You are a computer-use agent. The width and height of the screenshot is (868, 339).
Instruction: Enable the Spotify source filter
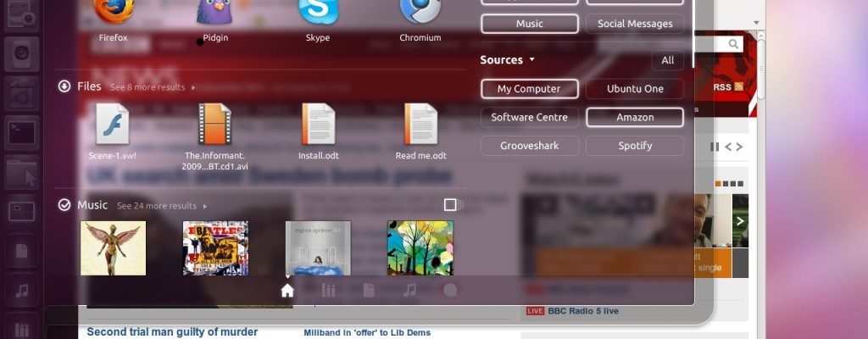coord(634,145)
